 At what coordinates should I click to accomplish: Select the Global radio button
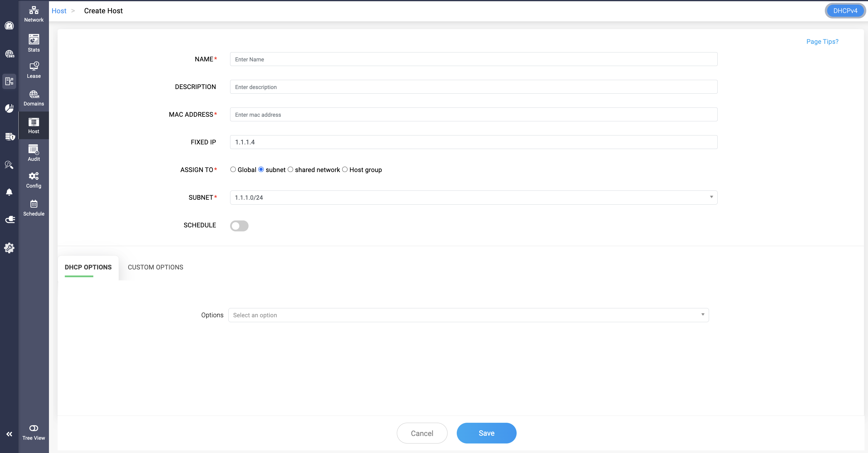point(233,169)
